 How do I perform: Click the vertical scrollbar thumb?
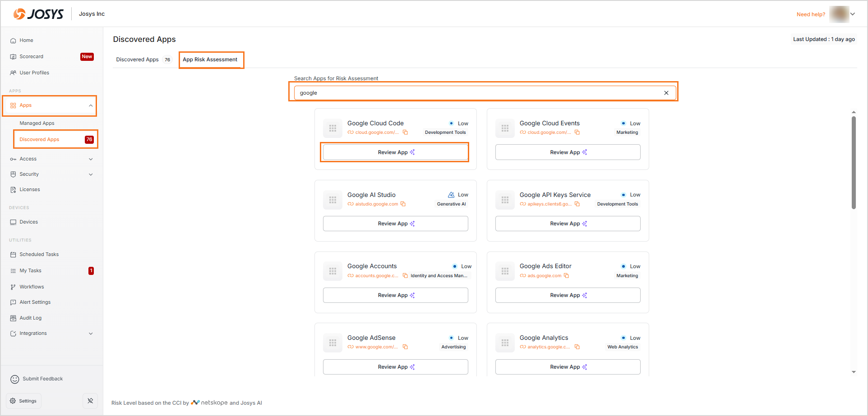854,163
